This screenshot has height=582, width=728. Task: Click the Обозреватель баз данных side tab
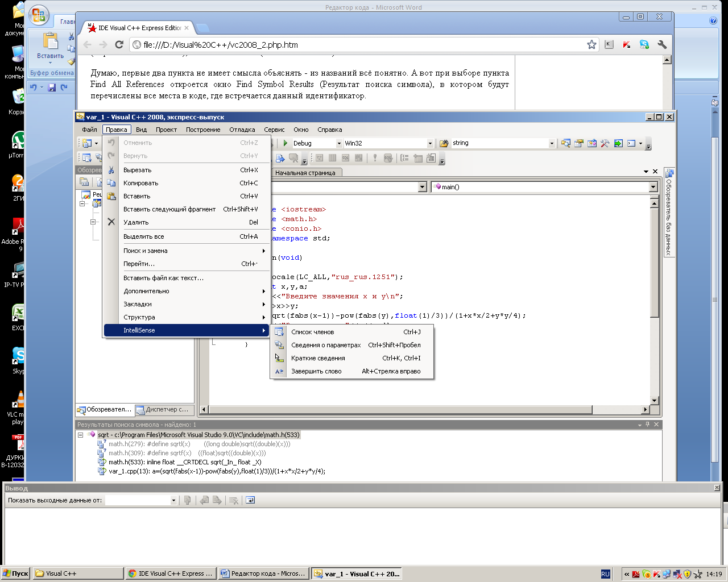669,213
